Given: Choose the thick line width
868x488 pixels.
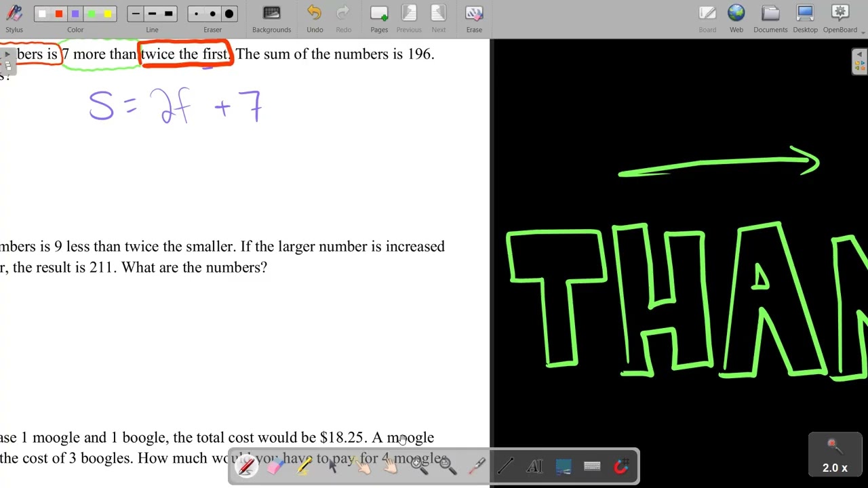Looking at the screenshot, I should point(168,14).
